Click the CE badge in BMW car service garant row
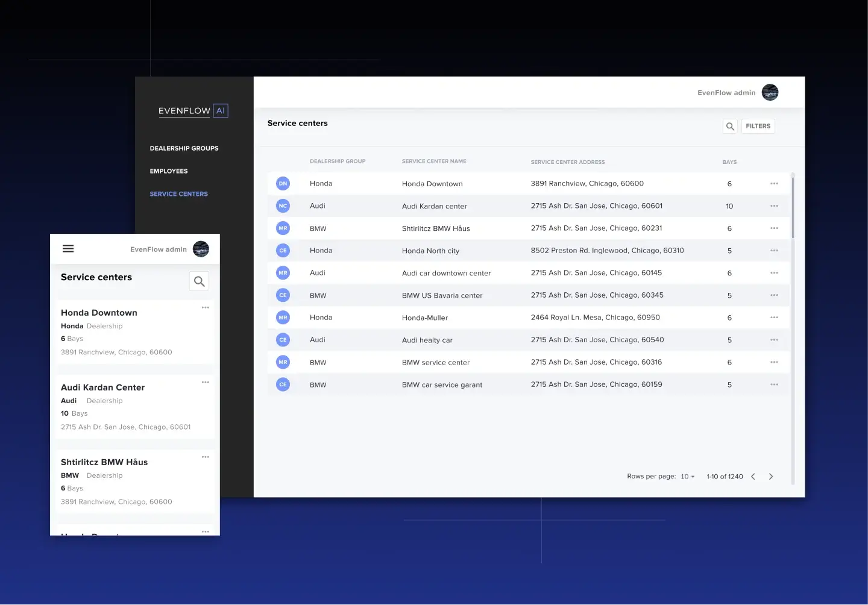The image size is (868, 605). tap(283, 384)
